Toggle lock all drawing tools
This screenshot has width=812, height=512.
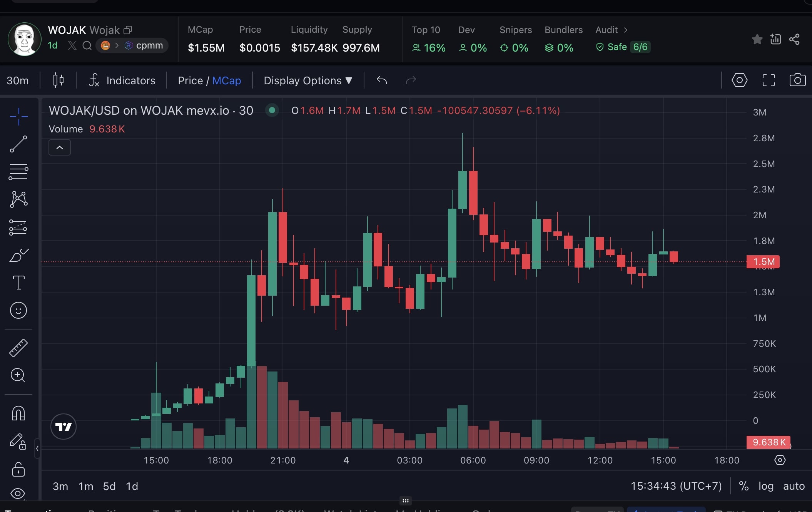point(18,469)
